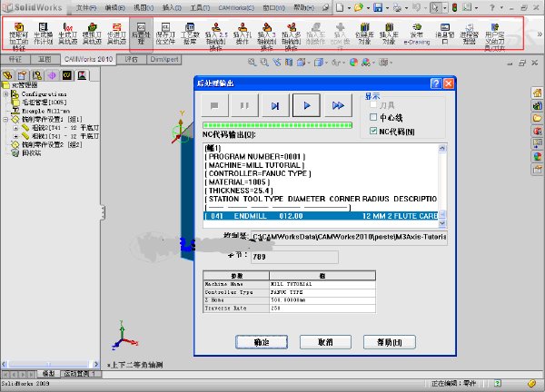Viewport: 545px width, 392px height.
Task: Select 回收站 (Recycle Bin) tree item
Action: coord(31,153)
